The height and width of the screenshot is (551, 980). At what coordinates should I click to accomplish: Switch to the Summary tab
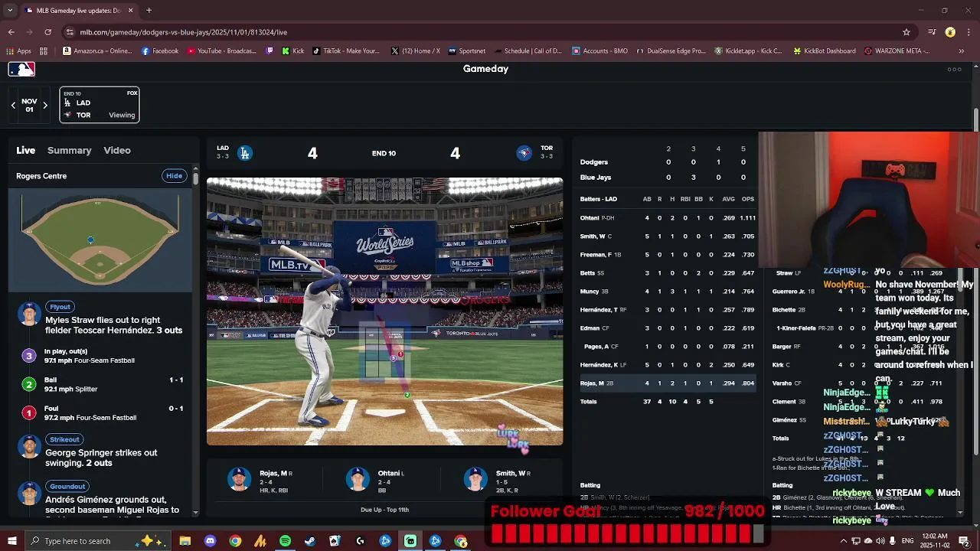(70, 151)
